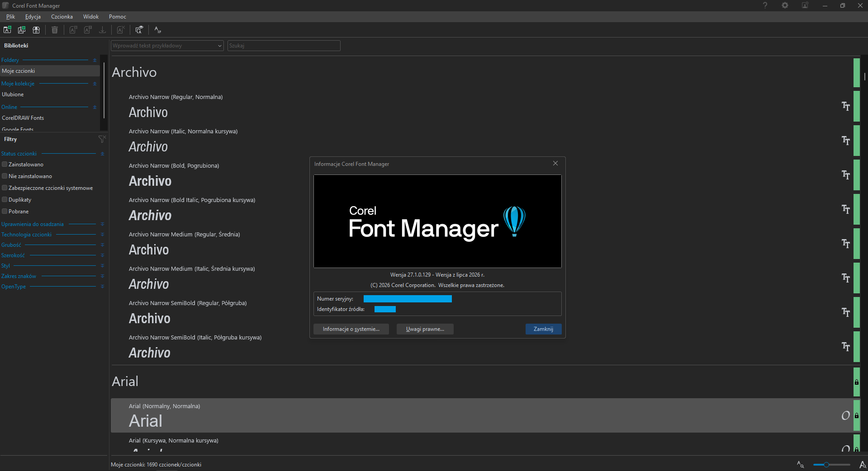Expand the Technologia czcionki filter
The height and width of the screenshot is (471, 868).
point(102,235)
